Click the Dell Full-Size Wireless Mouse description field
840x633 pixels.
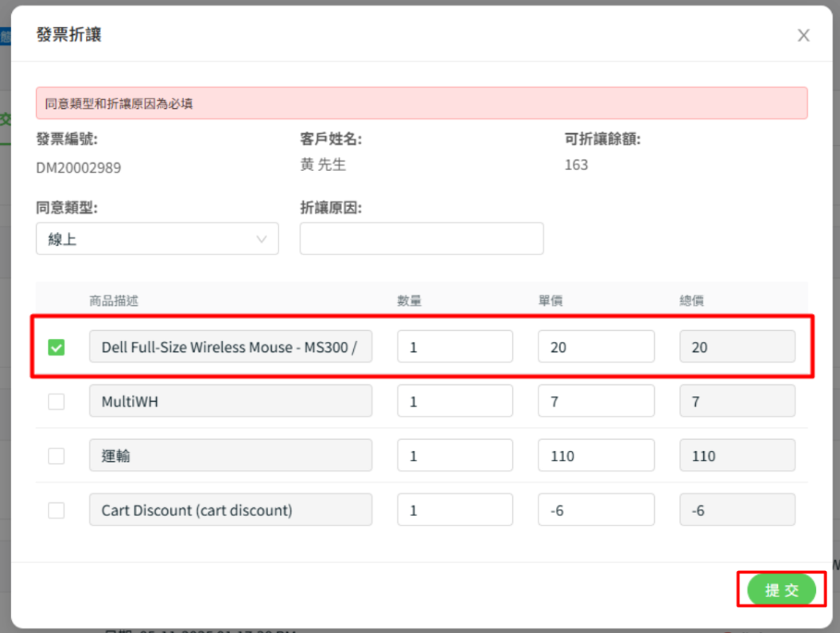click(230, 348)
